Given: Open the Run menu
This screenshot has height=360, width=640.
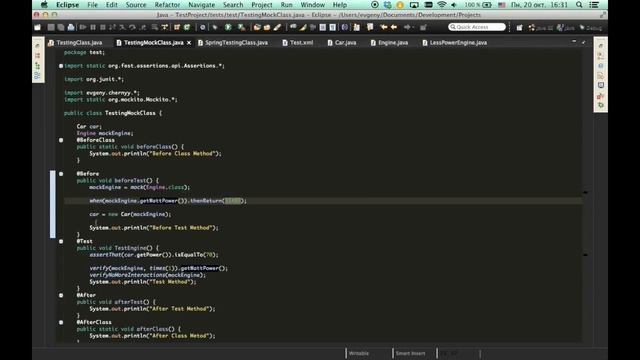Looking at the screenshot, I should click(x=287, y=5).
